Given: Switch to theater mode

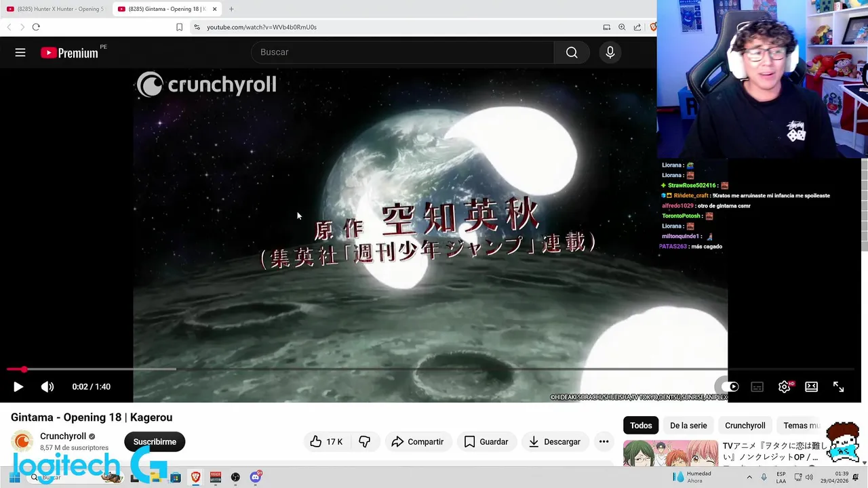Looking at the screenshot, I should 812,386.
